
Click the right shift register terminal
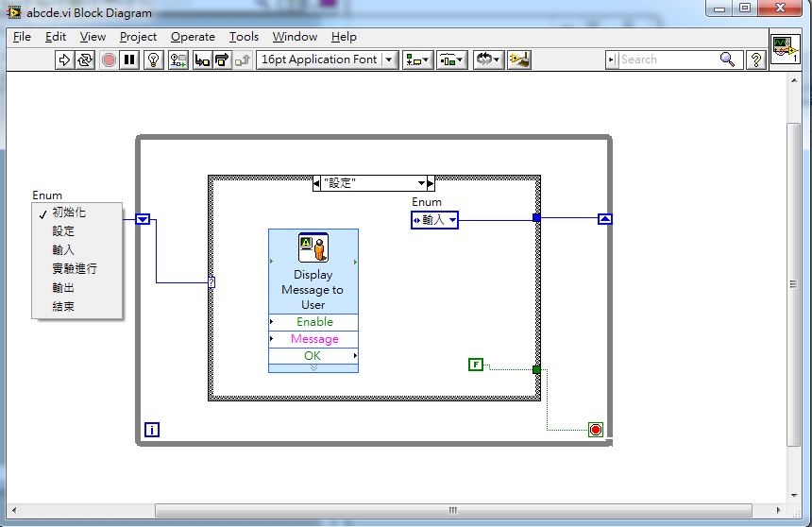tap(605, 219)
